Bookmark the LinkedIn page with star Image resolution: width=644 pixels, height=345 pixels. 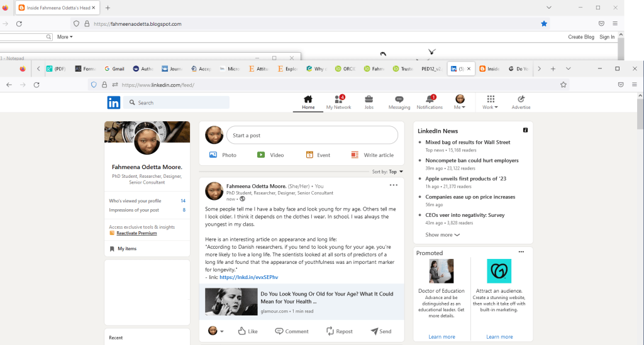coord(563,84)
